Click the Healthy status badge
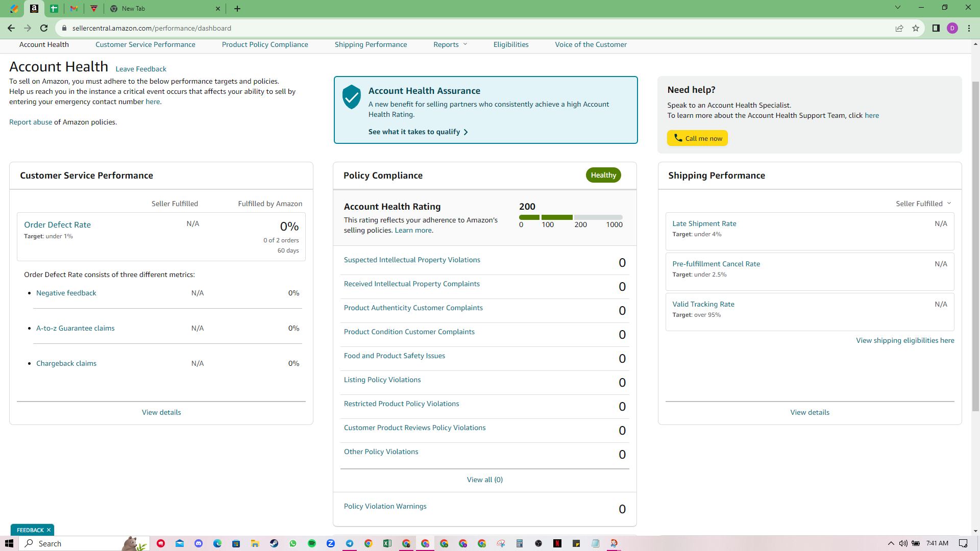The width and height of the screenshot is (980, 551). pyautogui.click(x=603, y=176)
